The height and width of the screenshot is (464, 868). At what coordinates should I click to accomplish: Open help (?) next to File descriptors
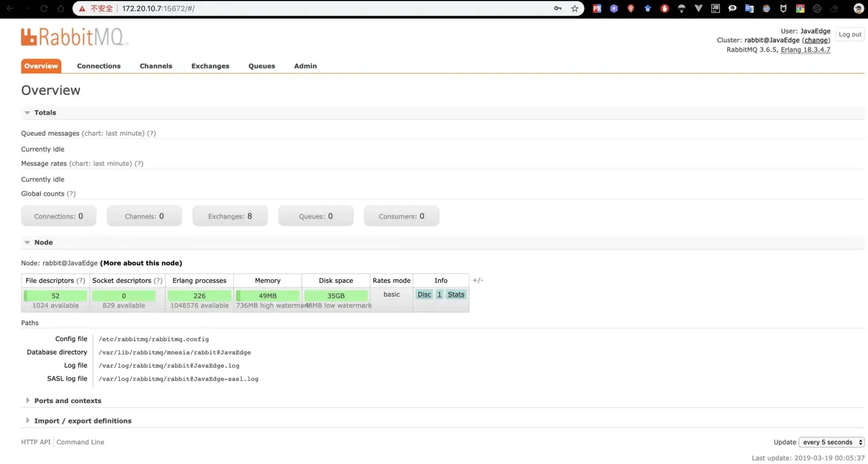pyautogui.click(x=81, y=281)
